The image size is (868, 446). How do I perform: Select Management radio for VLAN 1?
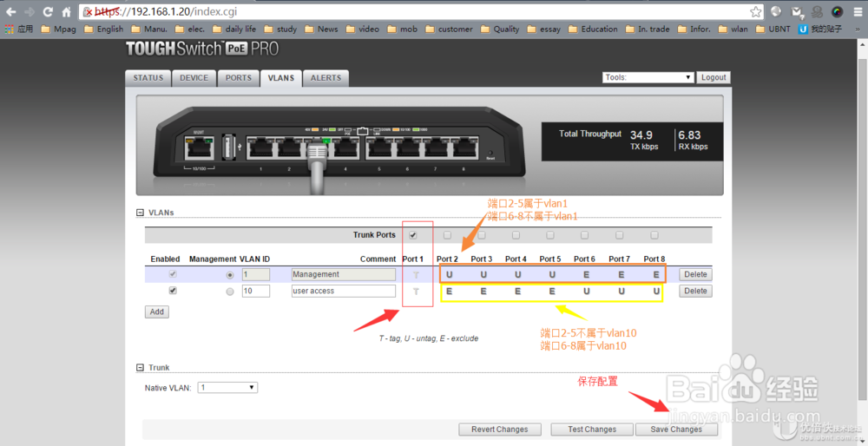coord(230,275)
